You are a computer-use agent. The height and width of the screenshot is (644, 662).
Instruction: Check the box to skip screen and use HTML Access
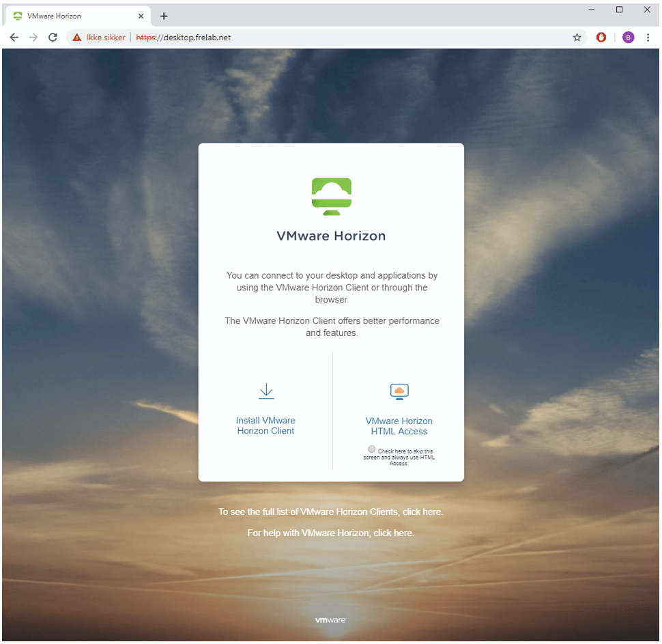coord(371,449)
